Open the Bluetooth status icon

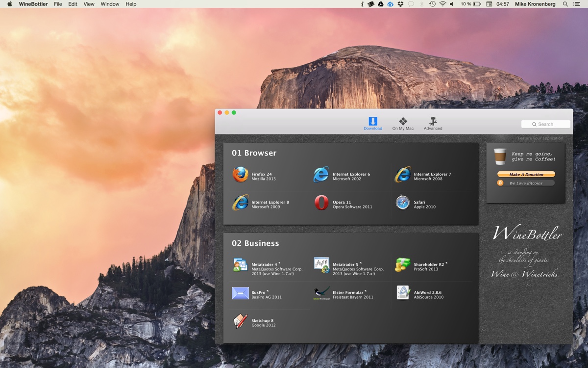point(422,4)
